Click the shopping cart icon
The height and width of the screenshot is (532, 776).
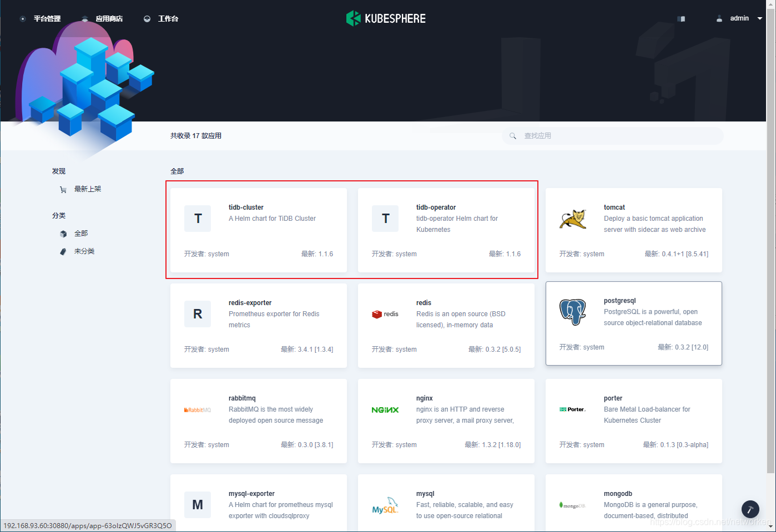point(63,190)
